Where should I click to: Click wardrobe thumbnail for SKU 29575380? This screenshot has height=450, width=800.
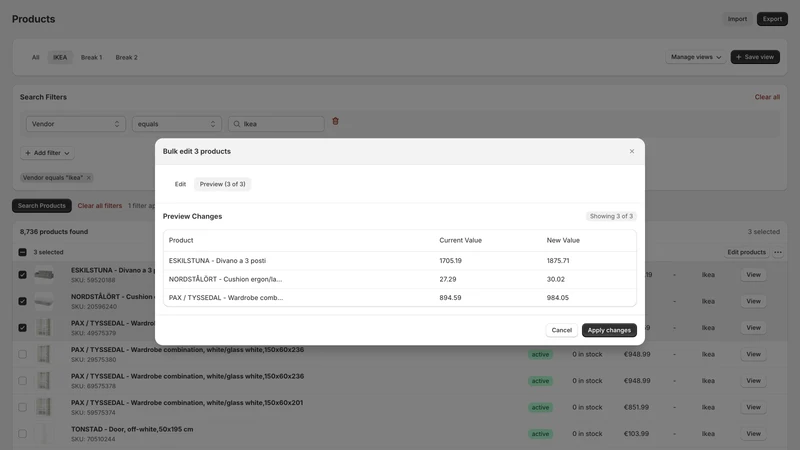(44, 354)
